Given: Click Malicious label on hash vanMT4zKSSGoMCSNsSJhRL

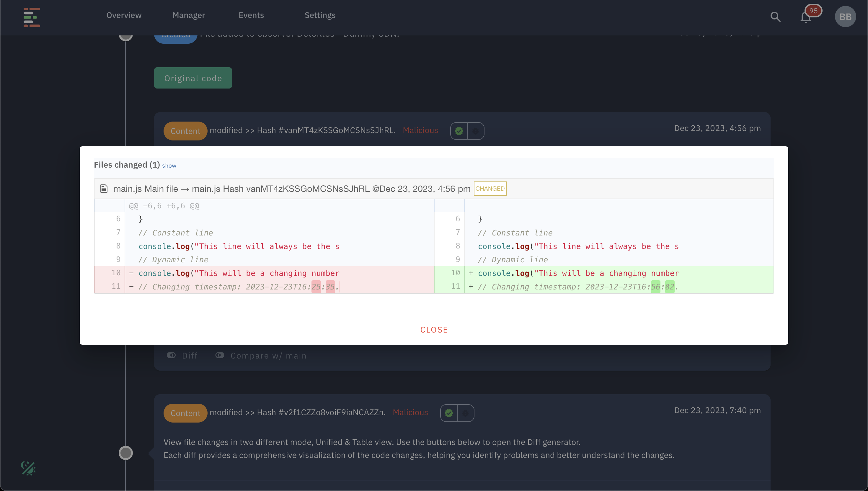Looking at the screenshot, I should 420,130.
